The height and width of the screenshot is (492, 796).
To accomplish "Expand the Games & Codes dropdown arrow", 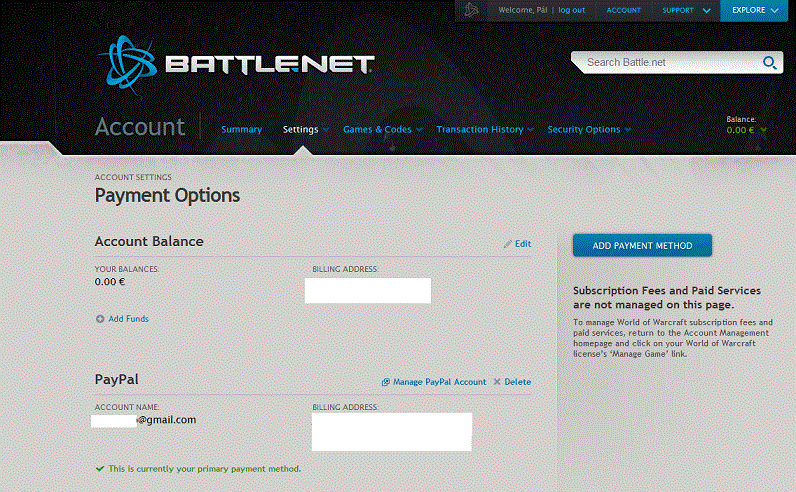I will tap(419, 130).
